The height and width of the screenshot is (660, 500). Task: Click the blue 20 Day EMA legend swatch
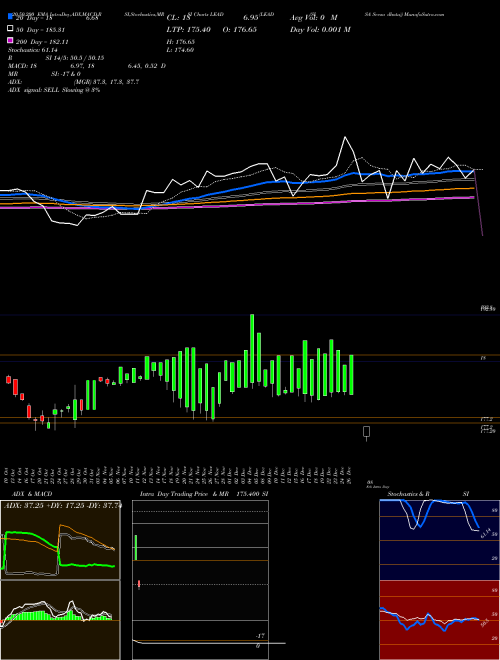click(11, 17)
